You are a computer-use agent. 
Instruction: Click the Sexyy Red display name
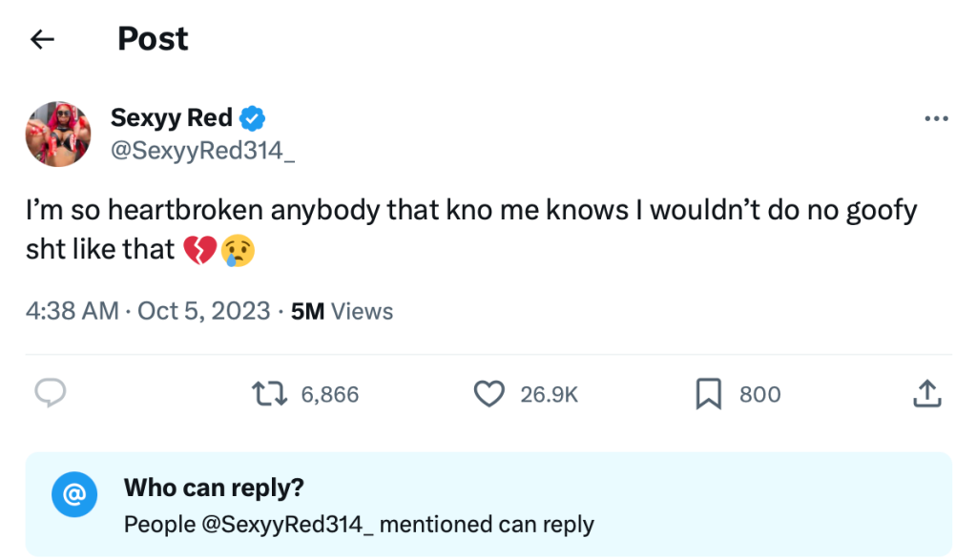click(172, 117)
